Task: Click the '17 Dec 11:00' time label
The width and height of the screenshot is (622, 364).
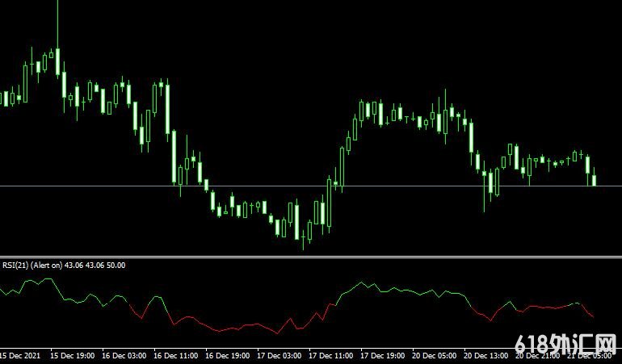Action: 331,356
